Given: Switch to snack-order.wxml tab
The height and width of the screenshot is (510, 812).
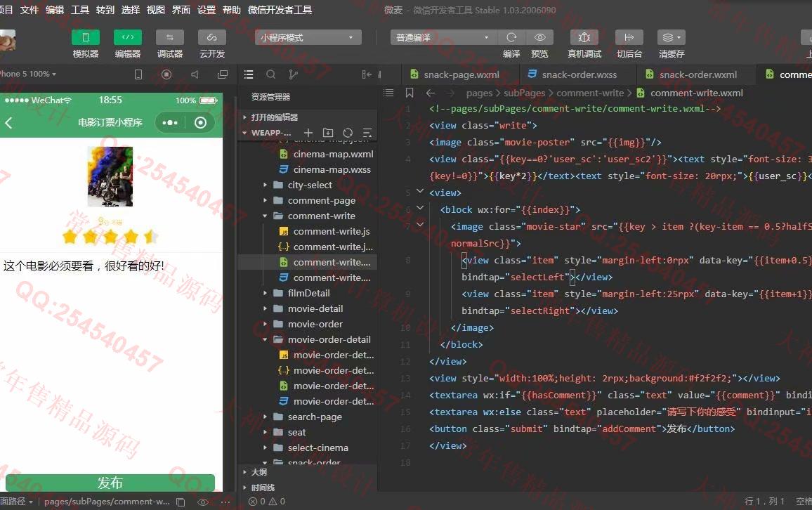Looking at the screenshot, I should pos(697,74).
